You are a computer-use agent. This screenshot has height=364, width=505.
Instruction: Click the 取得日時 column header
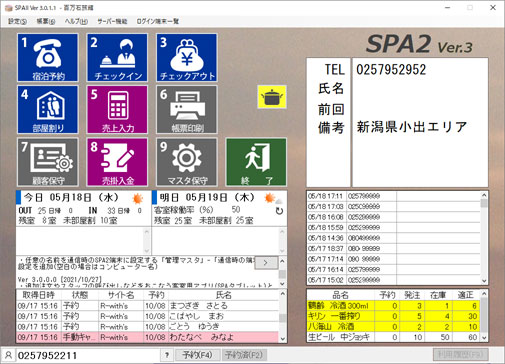pyautogui.click(x=38, y=295)
